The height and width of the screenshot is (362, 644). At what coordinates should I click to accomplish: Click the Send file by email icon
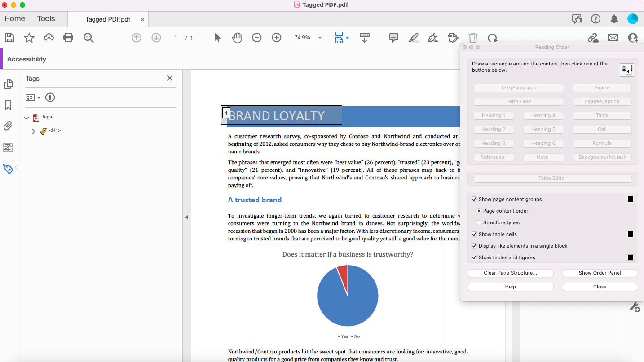(613, 38)
